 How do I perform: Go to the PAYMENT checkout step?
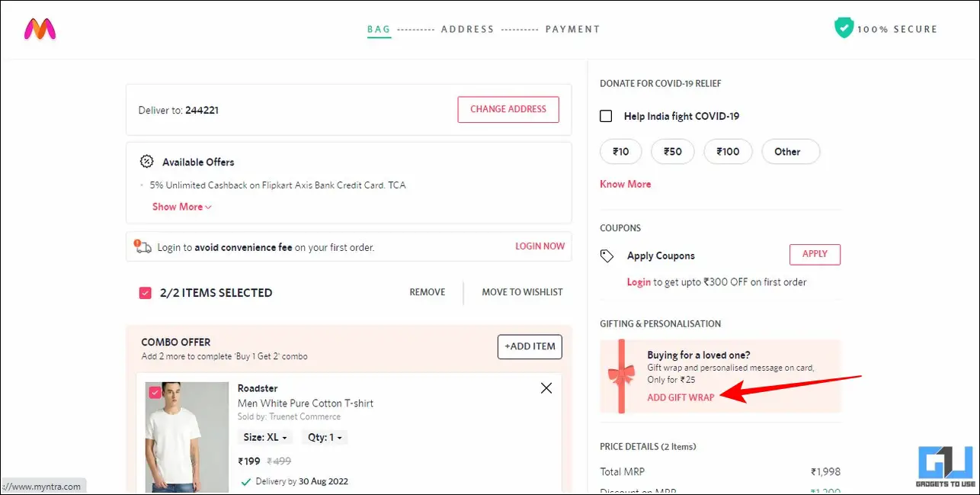[573, 29]
